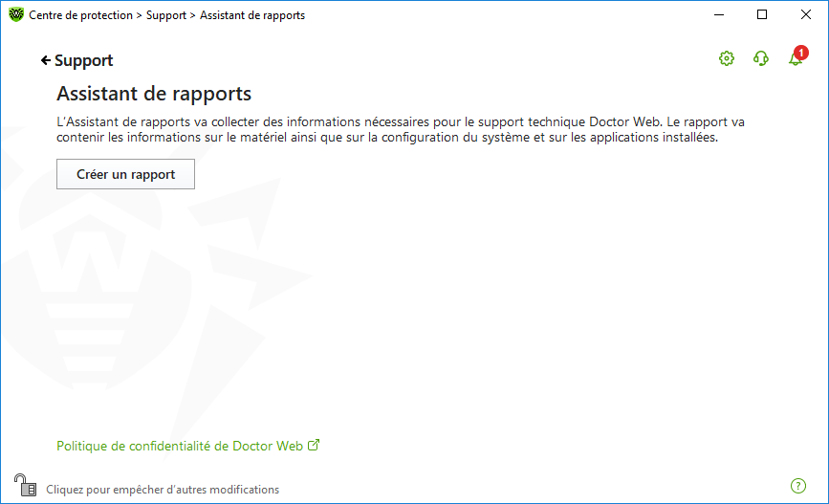Minimize the Dr.Web window
Screen dimensions: 829x504
(x=718, y=15)
